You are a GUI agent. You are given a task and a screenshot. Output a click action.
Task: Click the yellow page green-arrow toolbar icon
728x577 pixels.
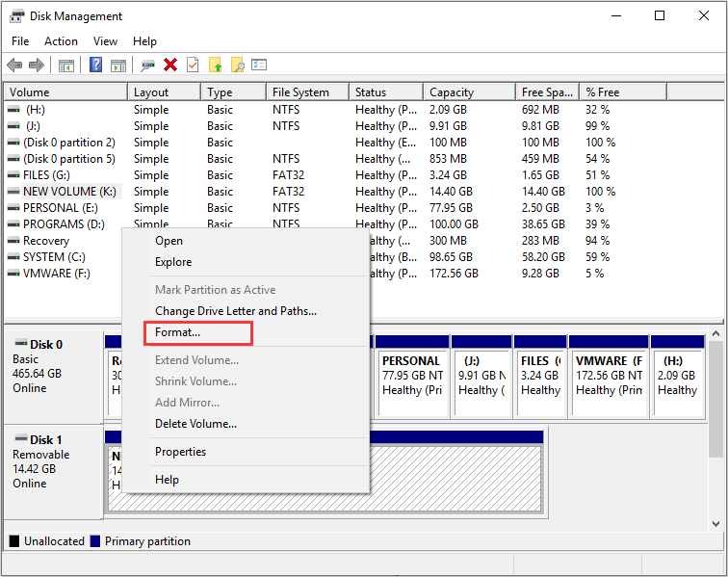click(215, 65)
